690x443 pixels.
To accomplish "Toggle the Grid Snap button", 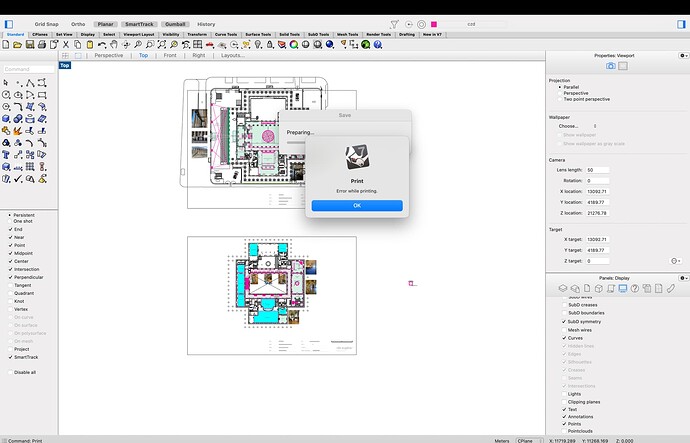I will 47,24.
